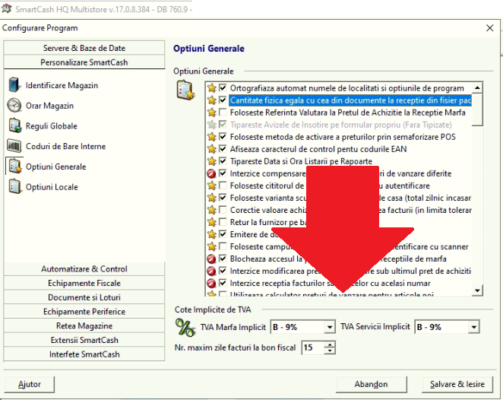Click the red icon beside Interzice modificarea
This screenshot has width=503, height=400.
tap(211, 271)
